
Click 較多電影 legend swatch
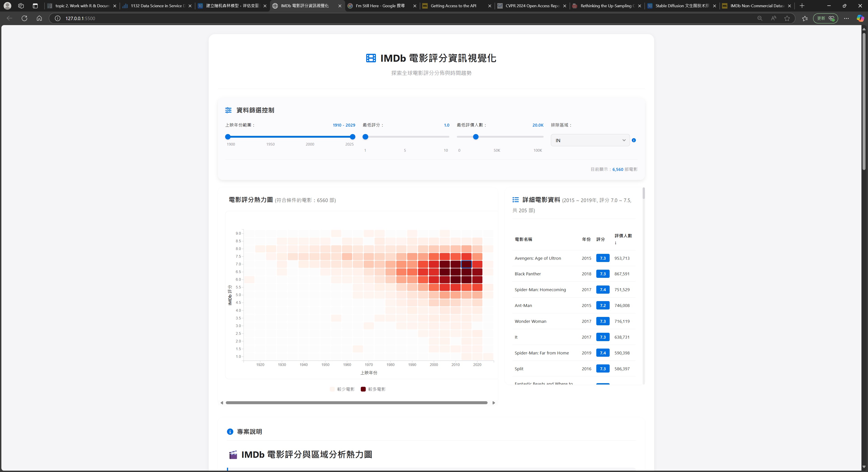(363, 389)
